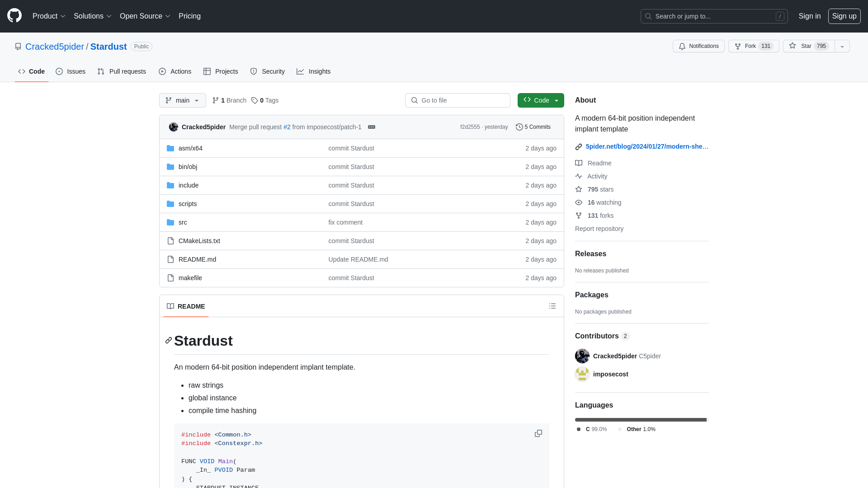Click the eye icon next to watching

pyautogui.click(x=579, y=202)
